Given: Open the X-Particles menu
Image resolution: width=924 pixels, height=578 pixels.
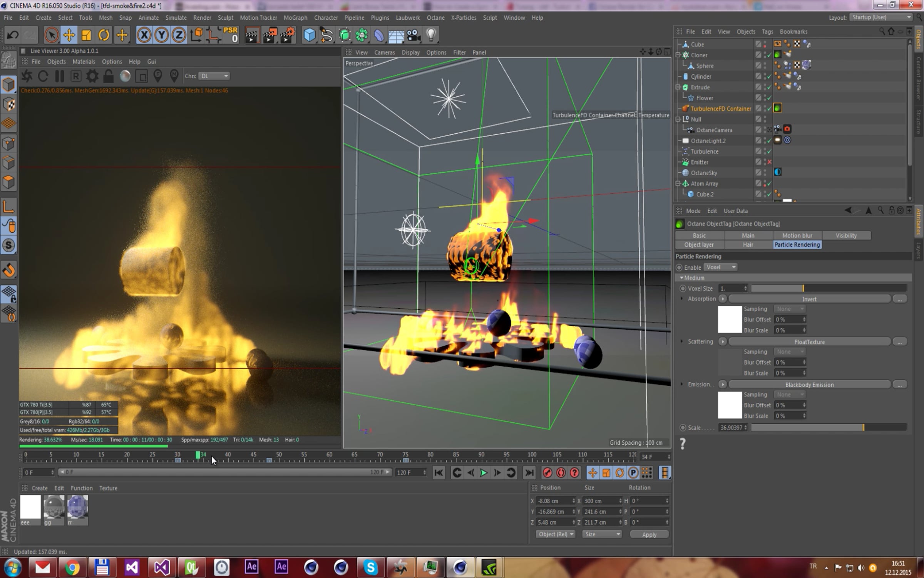Looking at the screenshot, I should point(464,18).
